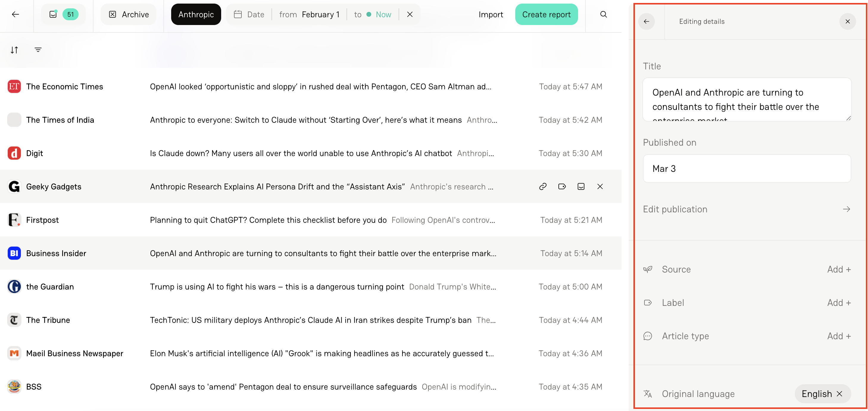Remove the English original language tag
This screenshot has height=411, width=868.
coord(840,393)
